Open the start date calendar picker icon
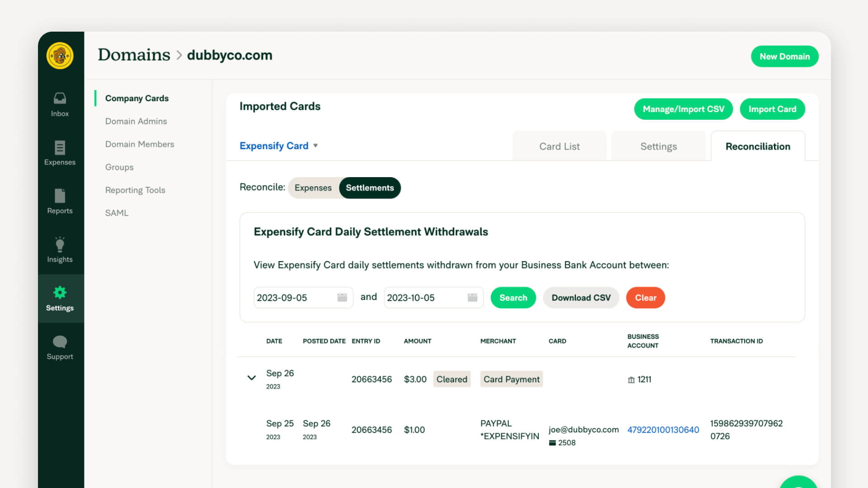Viewport: 868px width, 488px height. (x=342, y=297)
